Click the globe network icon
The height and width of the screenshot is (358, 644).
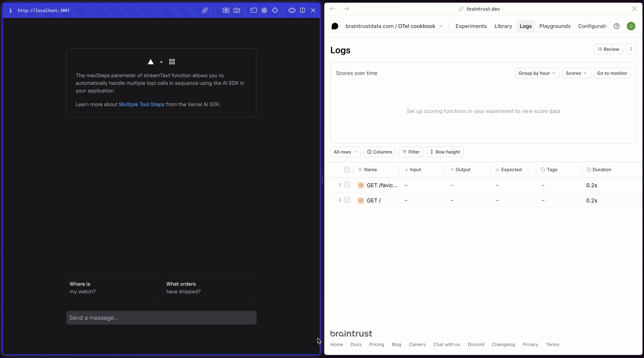(265, 10)
